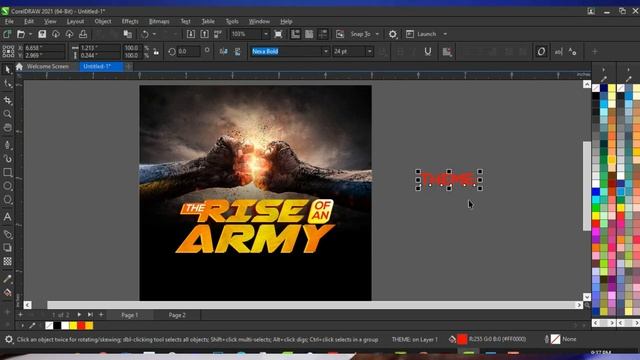Select the Shape tool
The image size is (640, 360).
7,84
